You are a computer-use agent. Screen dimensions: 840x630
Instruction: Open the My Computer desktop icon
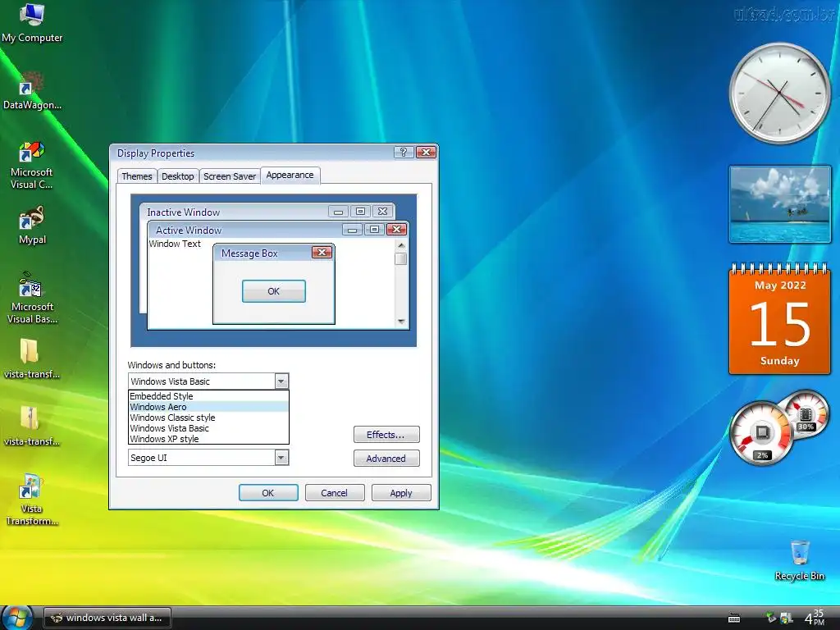point(32,22)
